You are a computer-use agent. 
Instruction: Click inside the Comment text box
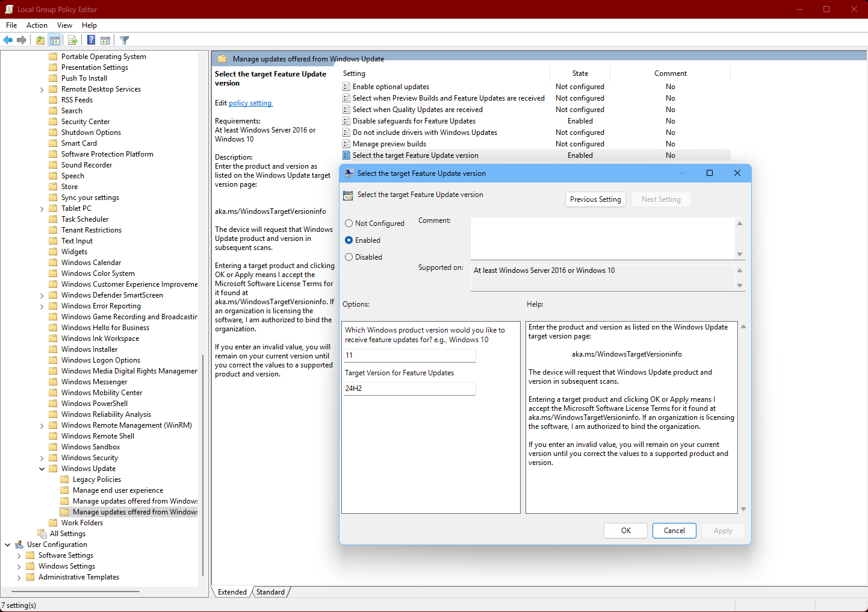point(603,239)
